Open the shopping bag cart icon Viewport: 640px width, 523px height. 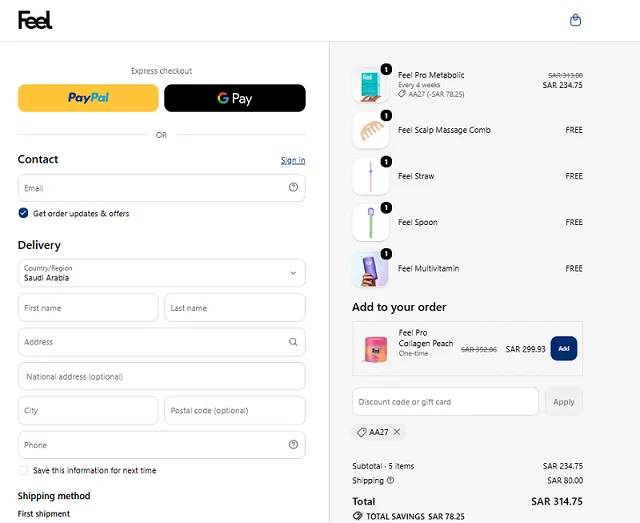(x=575, y=20)
